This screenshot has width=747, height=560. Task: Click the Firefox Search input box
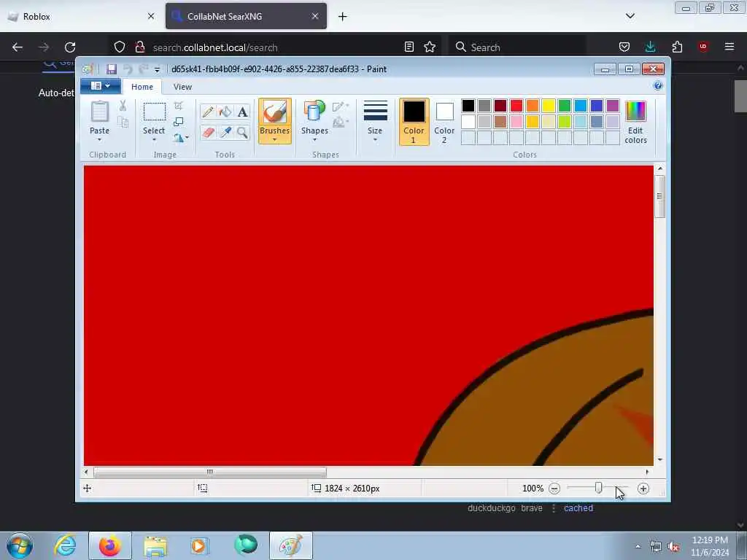coord(518,47)
